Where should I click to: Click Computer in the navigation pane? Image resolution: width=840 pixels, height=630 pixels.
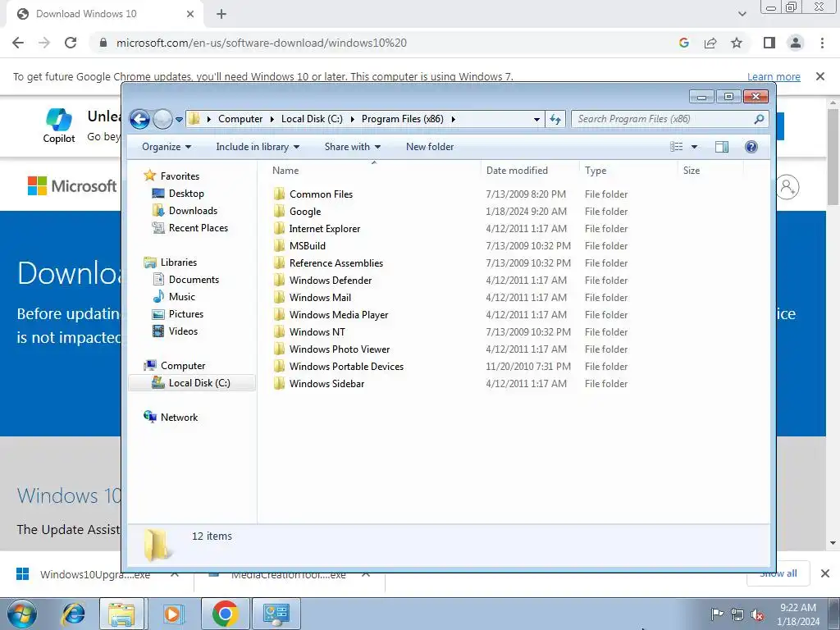(x=183, y=366)
